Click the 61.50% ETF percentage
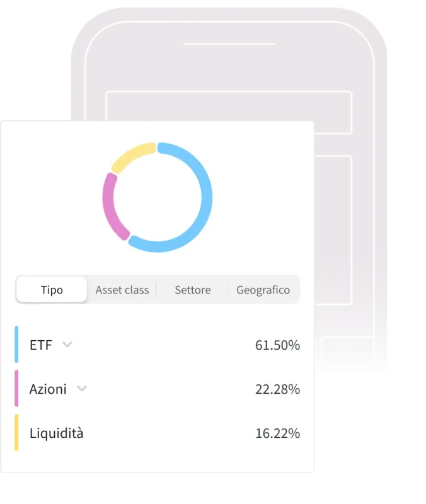This screenshot has height=504, width=426. click(x=277, y=345)
